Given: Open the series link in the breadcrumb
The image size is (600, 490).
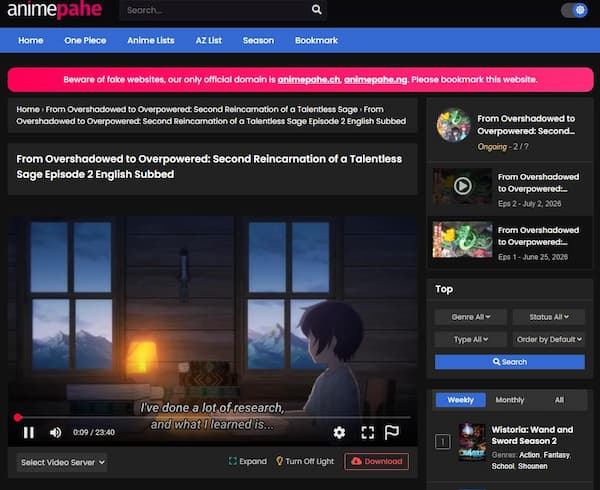Looking at the screenshot, I should pyautogui.click(x=202, y=109).
